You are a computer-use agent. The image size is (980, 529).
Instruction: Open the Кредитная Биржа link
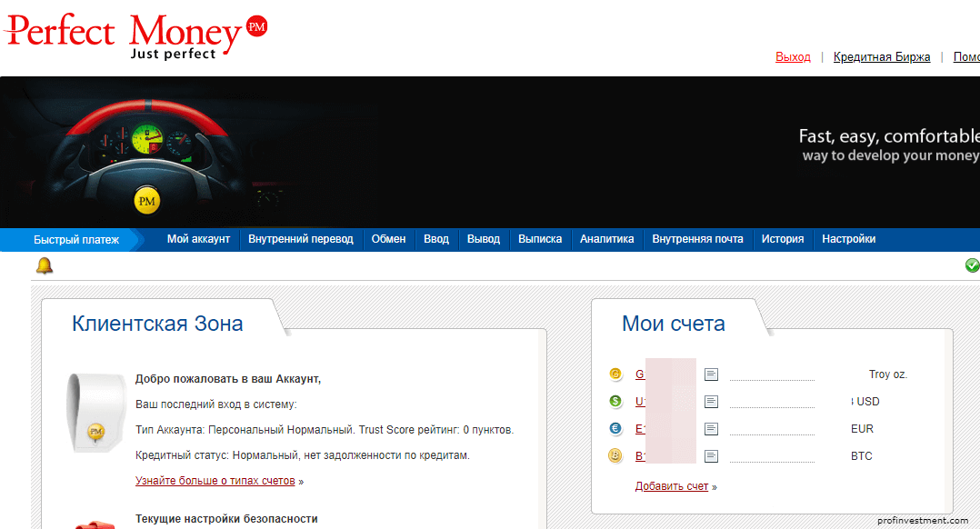[882, 57]
